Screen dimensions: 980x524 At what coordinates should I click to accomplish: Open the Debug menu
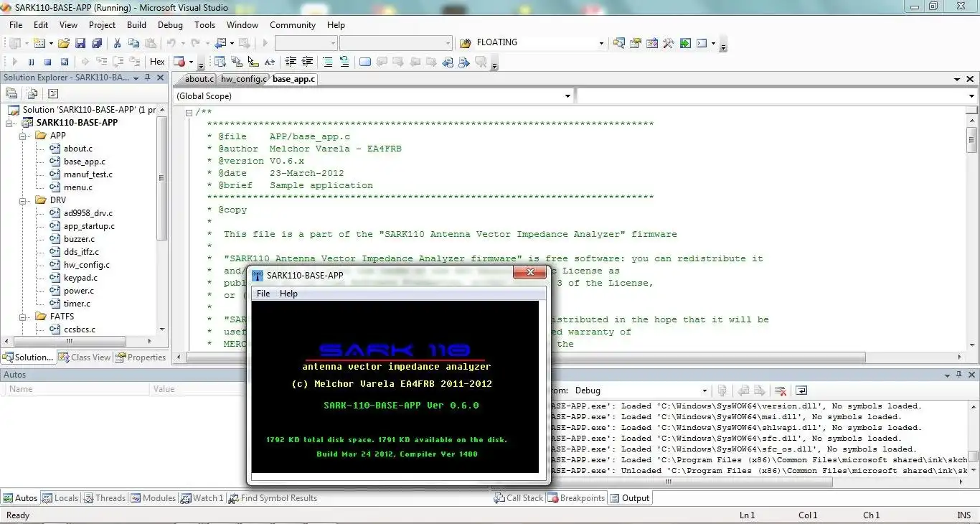pyautogui.click(x=170, y=24)
